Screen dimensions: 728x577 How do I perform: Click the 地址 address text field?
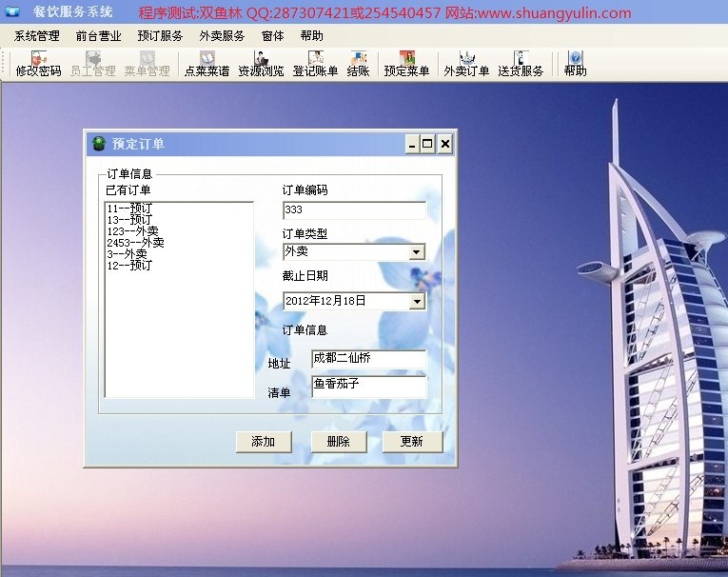click(x=368, y=359)
